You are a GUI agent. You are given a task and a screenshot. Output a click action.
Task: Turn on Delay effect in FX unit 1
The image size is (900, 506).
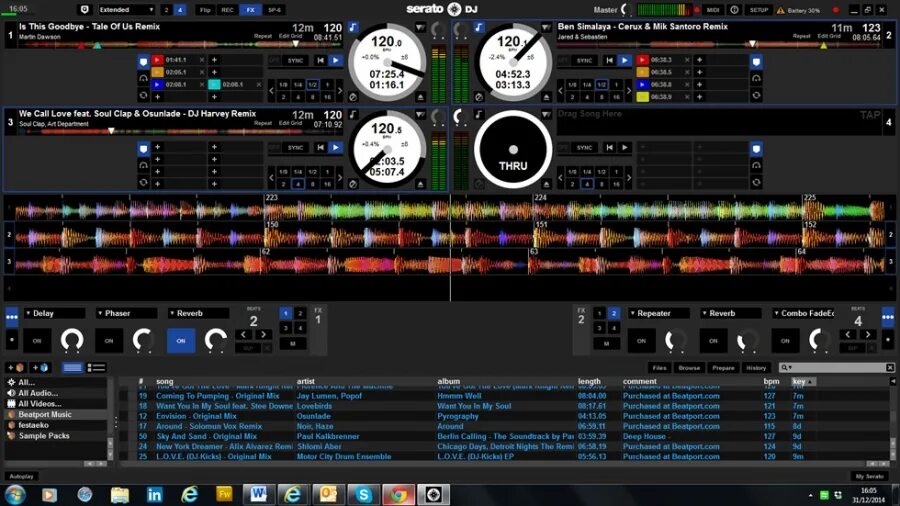click(37, 341)
